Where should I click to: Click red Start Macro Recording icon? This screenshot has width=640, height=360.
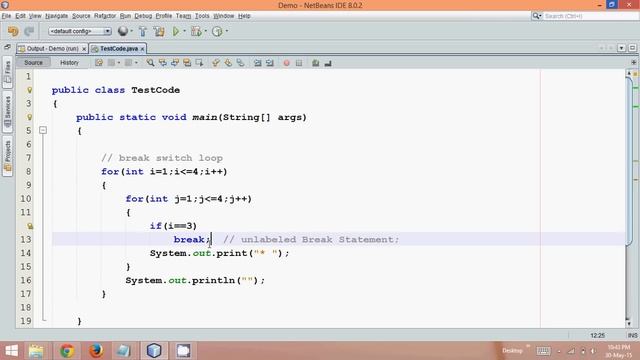coord(287,63)
